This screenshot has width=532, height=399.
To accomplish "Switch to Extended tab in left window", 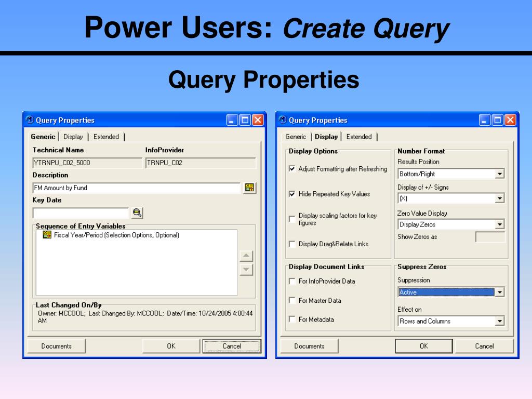I will (x=106, y=137).
